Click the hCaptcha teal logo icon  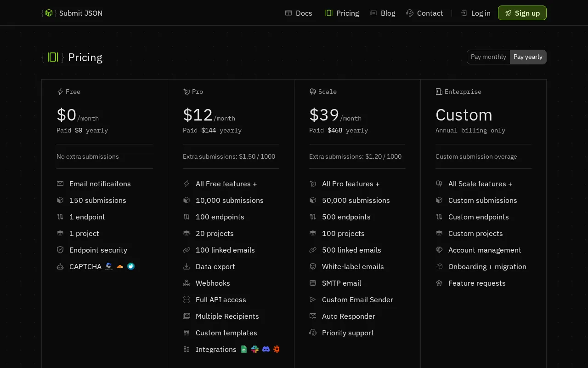pos(131,266)
